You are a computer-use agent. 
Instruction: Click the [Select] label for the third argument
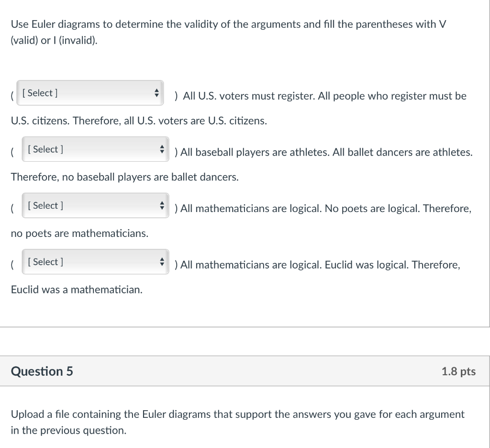(x=45, y=205)
